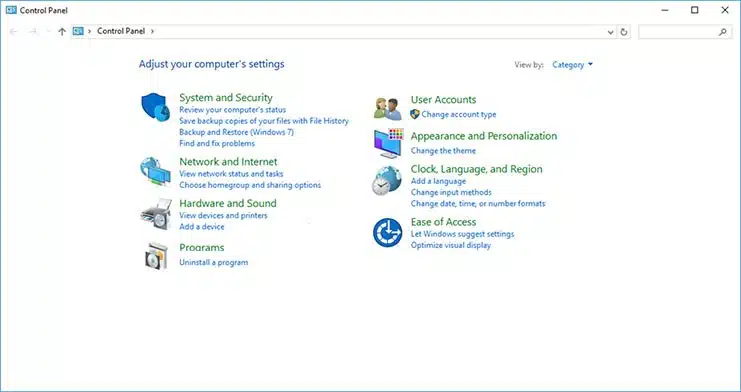Viewport: 741px width, 392px height.
Task: Maximize the Control Panel window
Action: pos(695,10)
